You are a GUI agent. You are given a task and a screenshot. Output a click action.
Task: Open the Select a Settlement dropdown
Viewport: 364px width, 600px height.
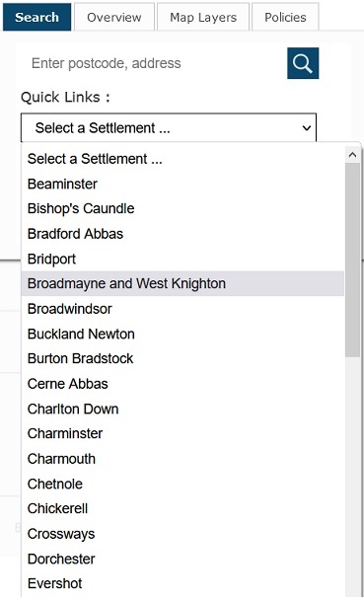pyautogui.click(x=169, y=128)
